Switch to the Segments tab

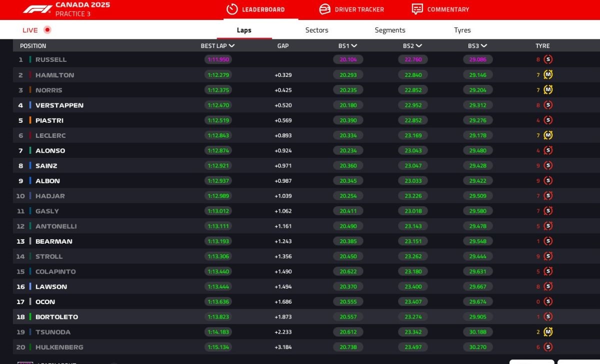(390, 30)
